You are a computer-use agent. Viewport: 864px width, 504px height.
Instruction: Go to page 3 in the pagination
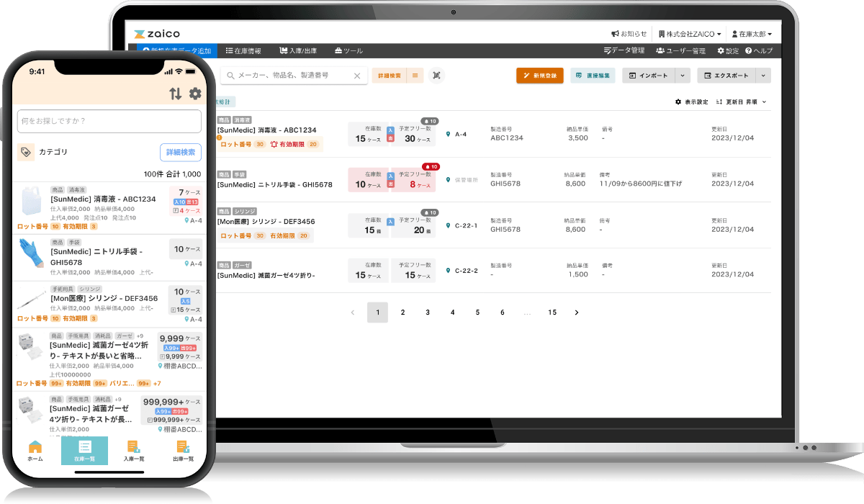click(428, 312)
